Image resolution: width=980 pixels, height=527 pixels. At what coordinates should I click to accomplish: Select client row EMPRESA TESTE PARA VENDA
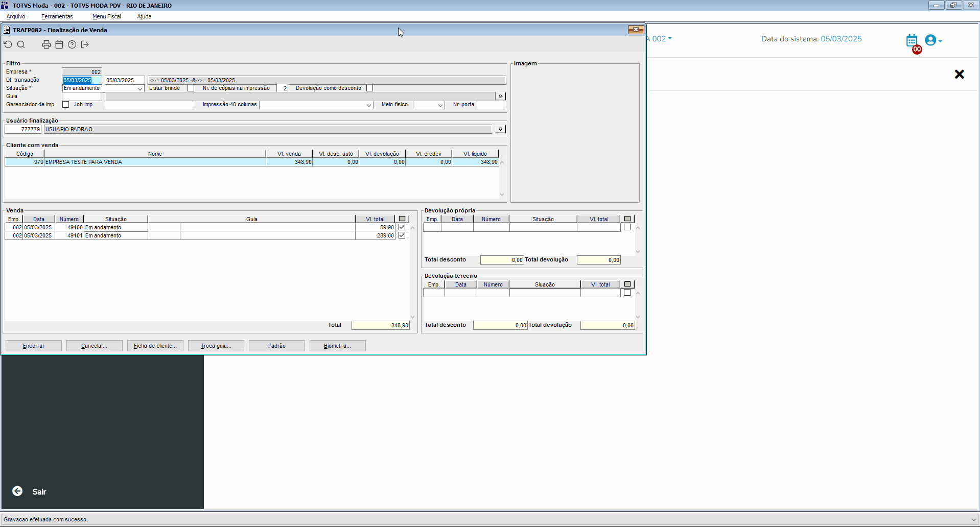(x=251, y=162)
